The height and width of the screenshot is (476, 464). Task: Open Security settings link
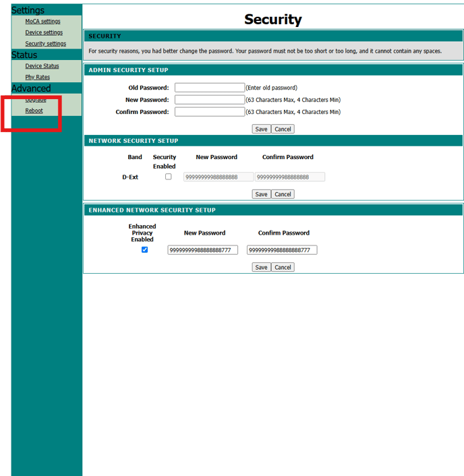click(46, 43)
